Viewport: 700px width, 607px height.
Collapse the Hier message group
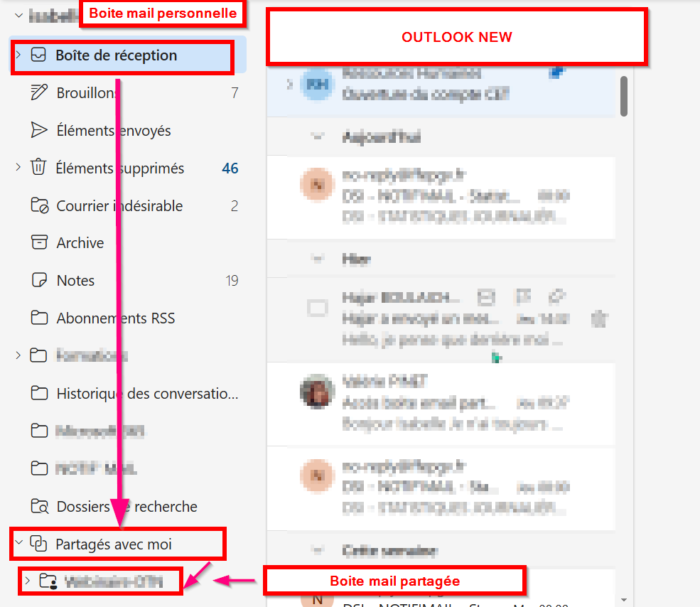[x=318, y=259]
